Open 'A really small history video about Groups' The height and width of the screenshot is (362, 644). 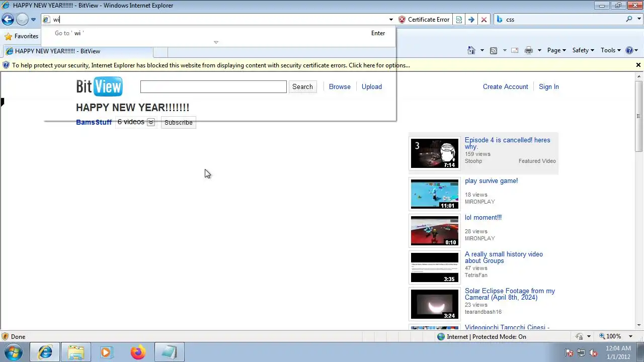(504, 257)
